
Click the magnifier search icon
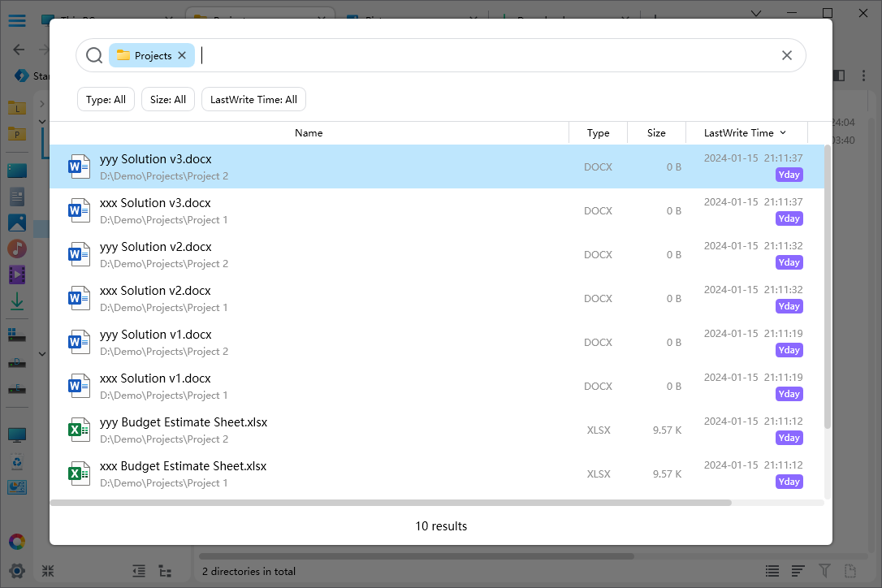click(x=94, y=55)
